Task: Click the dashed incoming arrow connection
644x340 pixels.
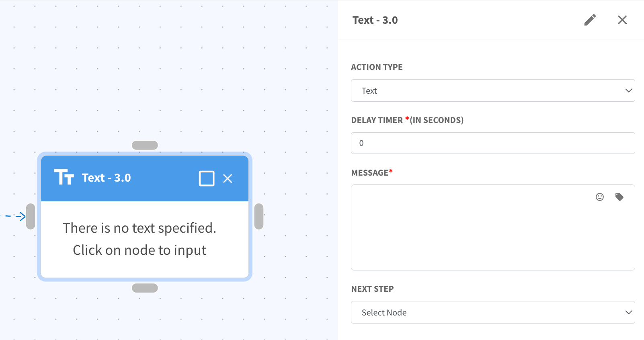Action: click(x=13, y=216)
